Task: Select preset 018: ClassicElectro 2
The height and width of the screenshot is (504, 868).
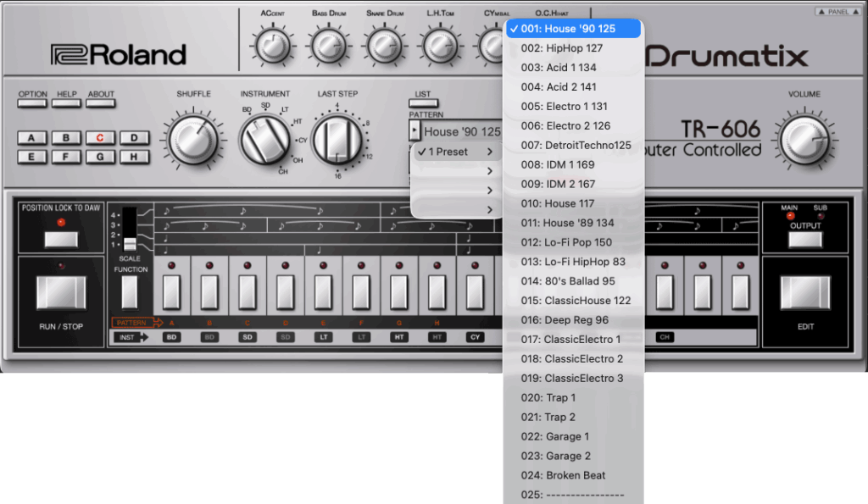Action: pyautogui.click(x=574, y=358)
